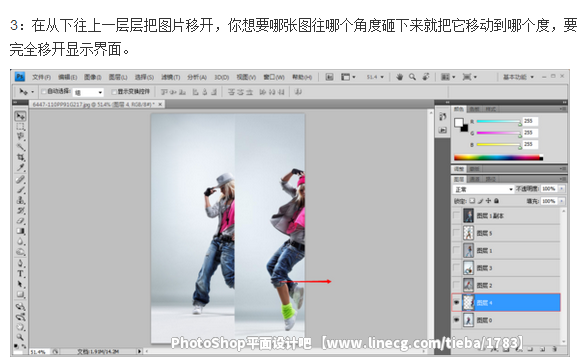The height and width of the screenshot is (362, 579).
Task: Open the auto-select 组 dropdown
Action: tap(88, 92)
